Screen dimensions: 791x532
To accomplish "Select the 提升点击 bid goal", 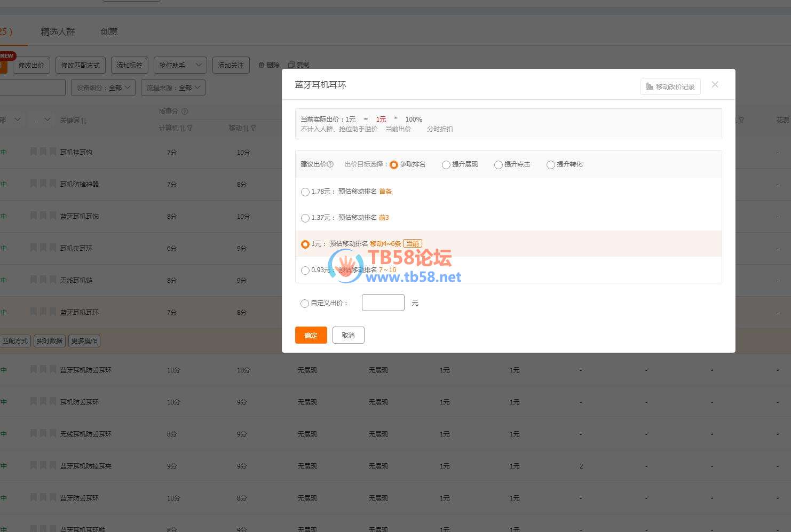I will point(498,165).
